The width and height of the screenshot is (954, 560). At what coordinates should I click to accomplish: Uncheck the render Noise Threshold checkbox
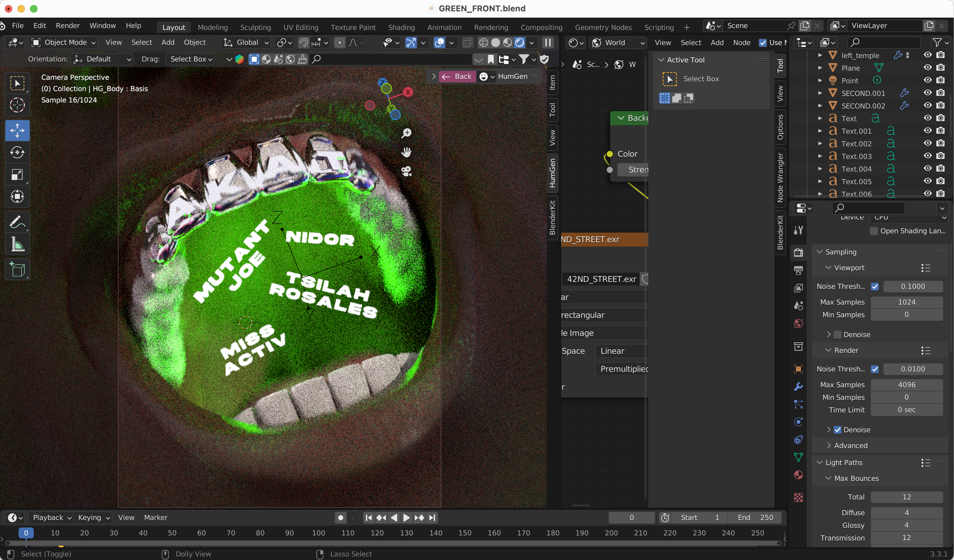coord(874,369)
